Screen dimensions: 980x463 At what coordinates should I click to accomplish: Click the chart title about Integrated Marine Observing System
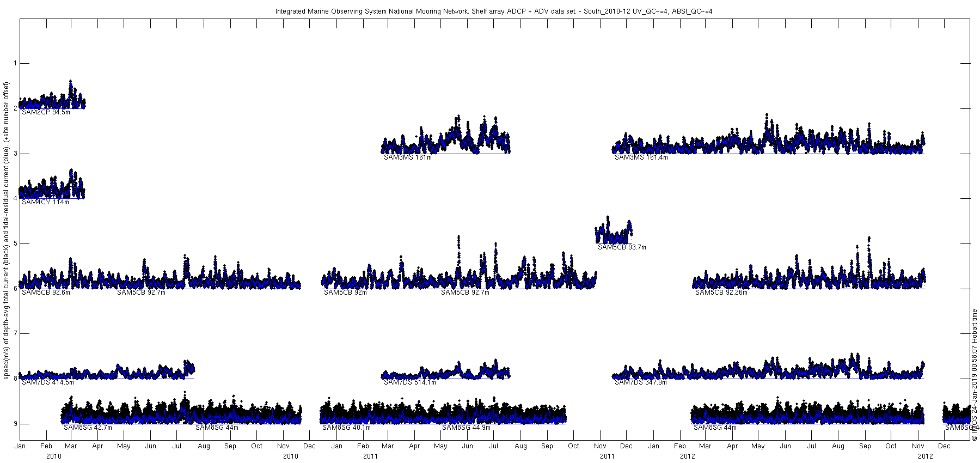click(494, 11)
